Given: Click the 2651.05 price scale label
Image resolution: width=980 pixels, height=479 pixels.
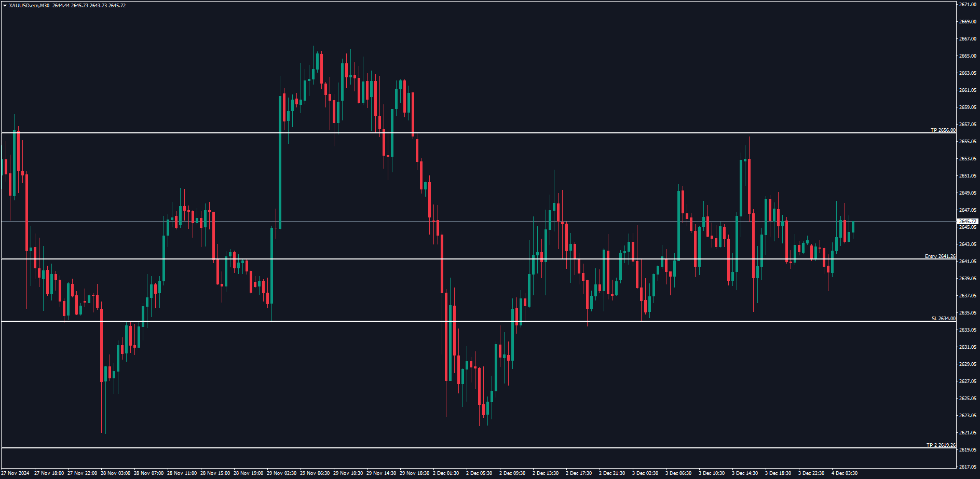Looking at the screenshot, I should pos(968,176).
